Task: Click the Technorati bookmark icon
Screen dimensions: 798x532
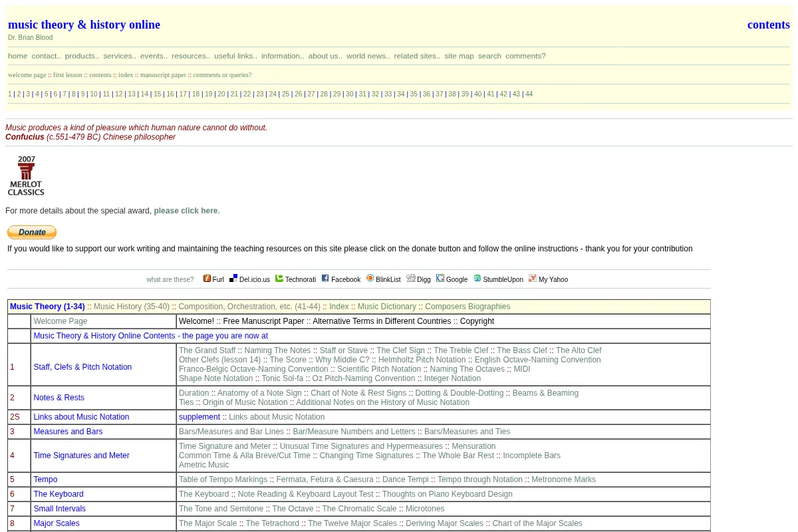Action: 279,279
